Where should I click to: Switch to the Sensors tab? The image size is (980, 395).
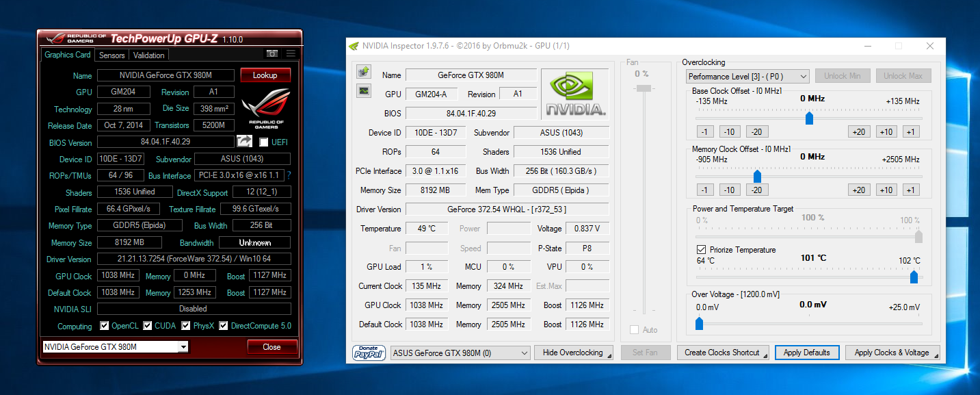tap(111, 55)
